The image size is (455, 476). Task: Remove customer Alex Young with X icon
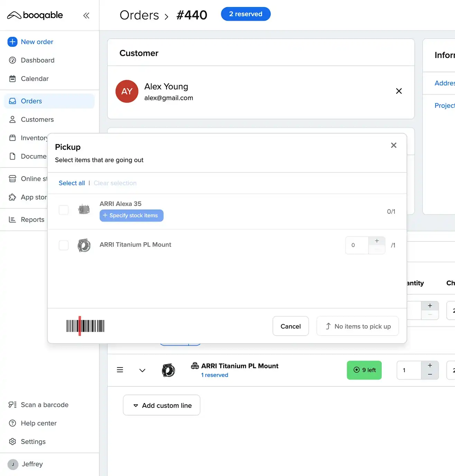coord(399,91)
